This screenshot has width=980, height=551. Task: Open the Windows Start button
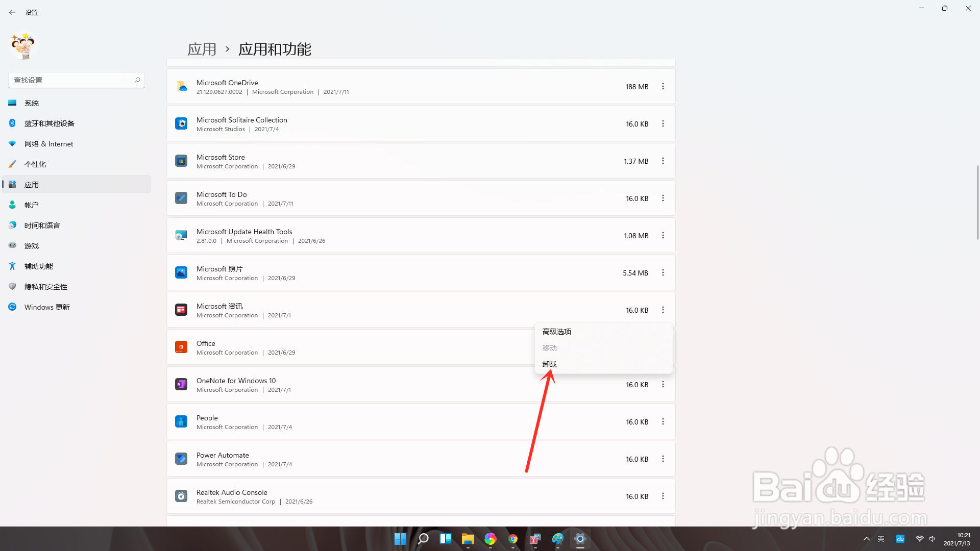(x=400, y=539)
